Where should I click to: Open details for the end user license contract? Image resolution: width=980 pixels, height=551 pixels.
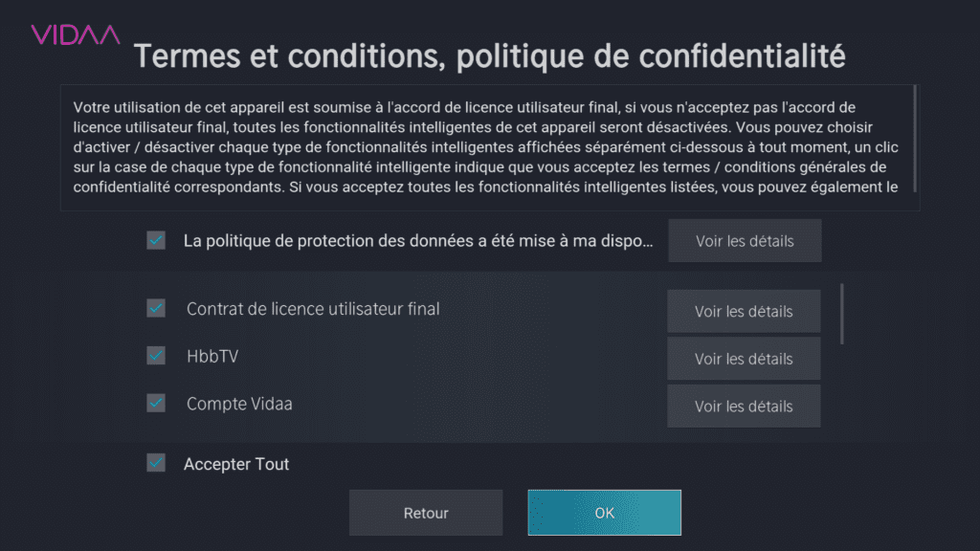(744, 312)
